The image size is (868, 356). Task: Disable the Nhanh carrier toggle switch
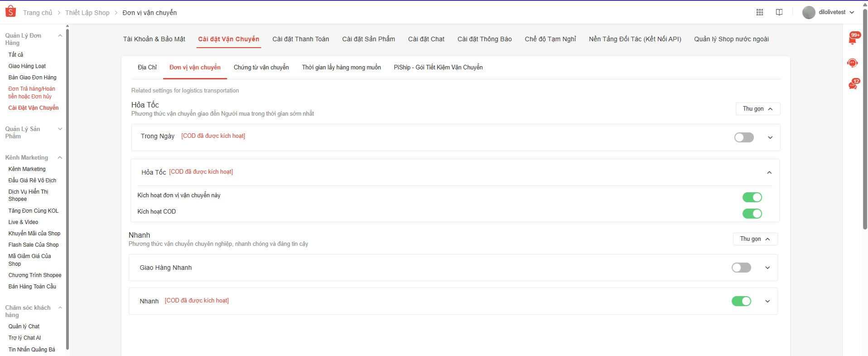[741, 301]
